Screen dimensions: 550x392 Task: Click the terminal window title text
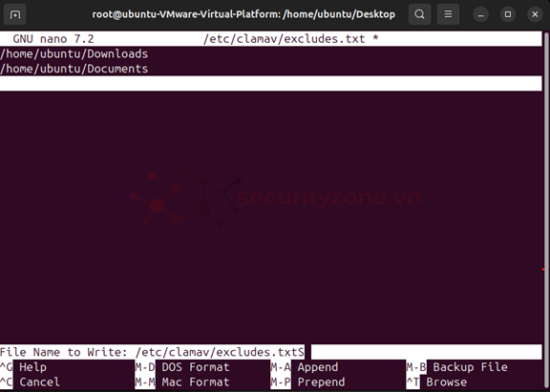pyautogui.click(x=243, y=14)
